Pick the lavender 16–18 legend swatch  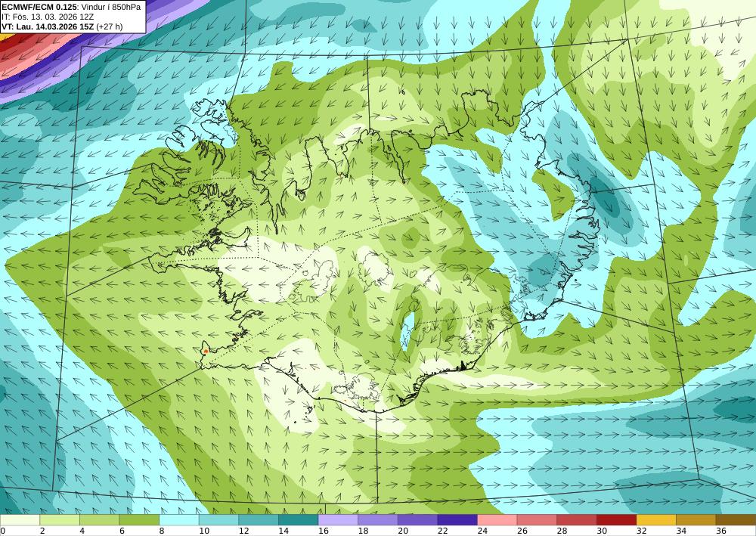pyautogui.click(x=338, y=520)
